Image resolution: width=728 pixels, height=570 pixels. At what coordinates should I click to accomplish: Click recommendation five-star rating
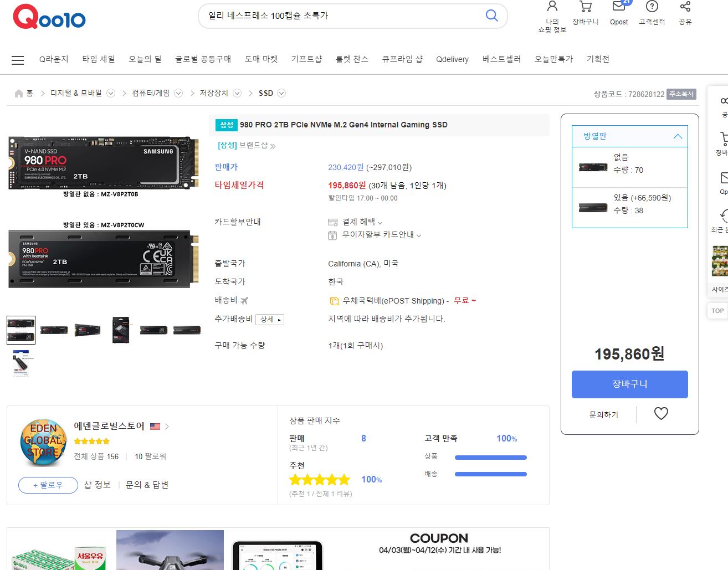pos(320,480)
